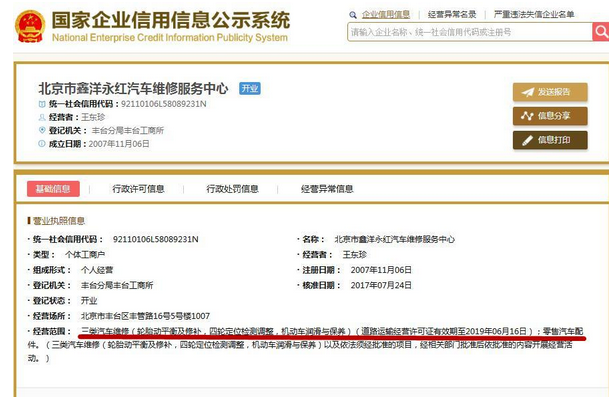Click the icon beside 统一社会信用代码 in header

point(42,104)
